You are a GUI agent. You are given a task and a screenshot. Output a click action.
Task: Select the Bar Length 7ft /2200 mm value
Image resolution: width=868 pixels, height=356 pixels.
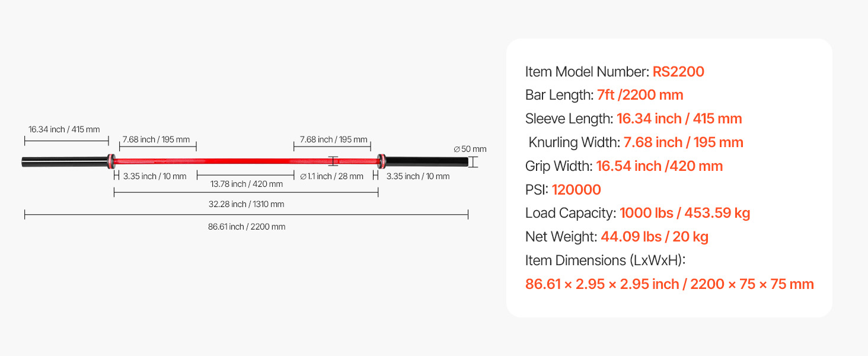[640, 95]
